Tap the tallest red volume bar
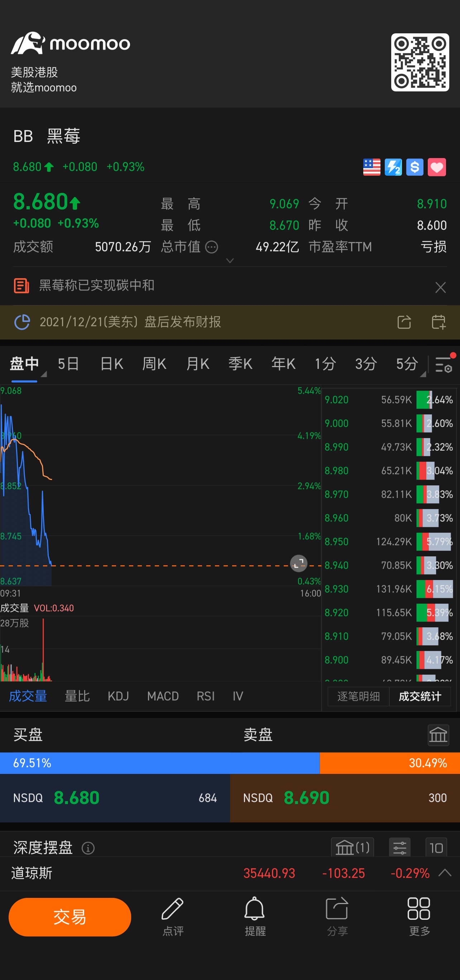Viewport: 460px width, 980px height. click(43, 650)
